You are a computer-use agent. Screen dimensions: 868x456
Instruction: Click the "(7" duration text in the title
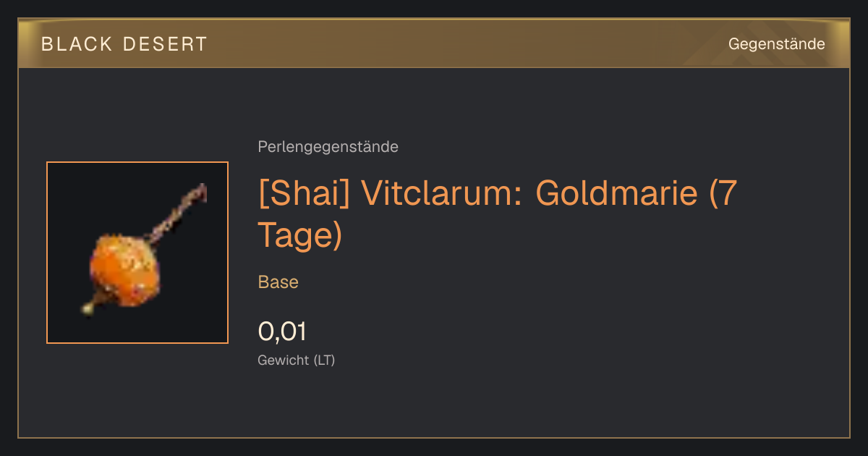[x=723, y=194]
